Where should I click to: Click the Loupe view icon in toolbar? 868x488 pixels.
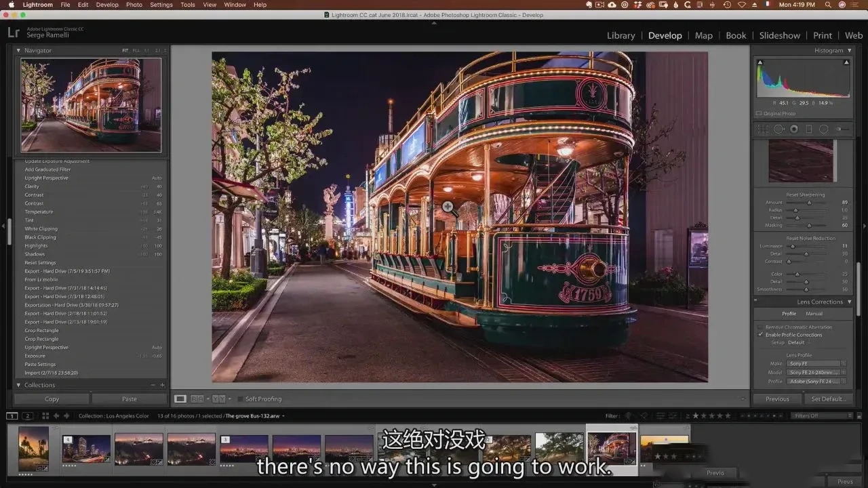coord(180,399)
